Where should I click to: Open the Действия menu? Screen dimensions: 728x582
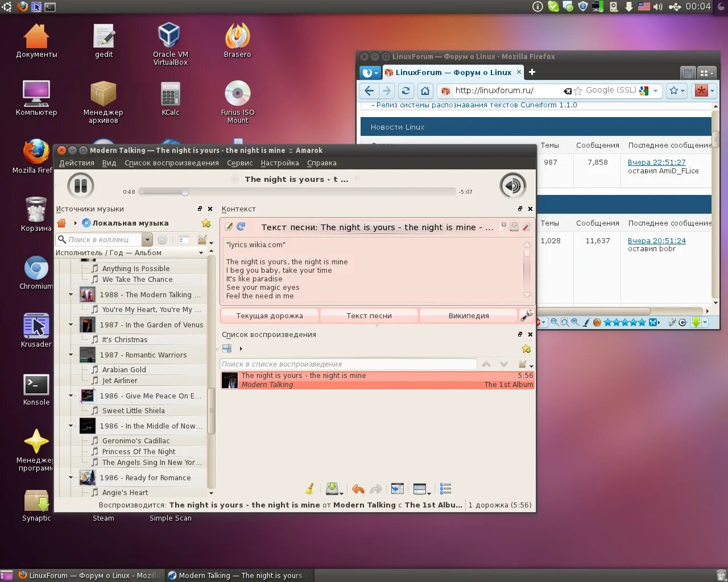[77, 163]
